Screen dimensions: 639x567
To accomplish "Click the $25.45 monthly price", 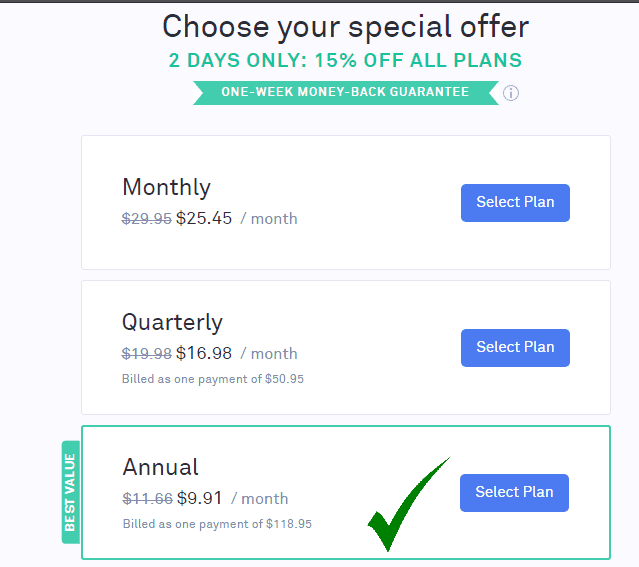I will click(204, 218).
